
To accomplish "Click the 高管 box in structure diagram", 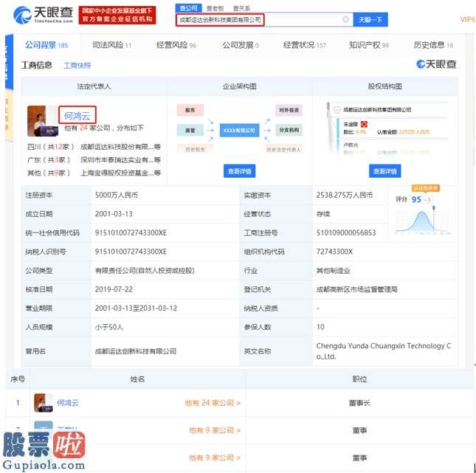I will [x=190, y=131].
